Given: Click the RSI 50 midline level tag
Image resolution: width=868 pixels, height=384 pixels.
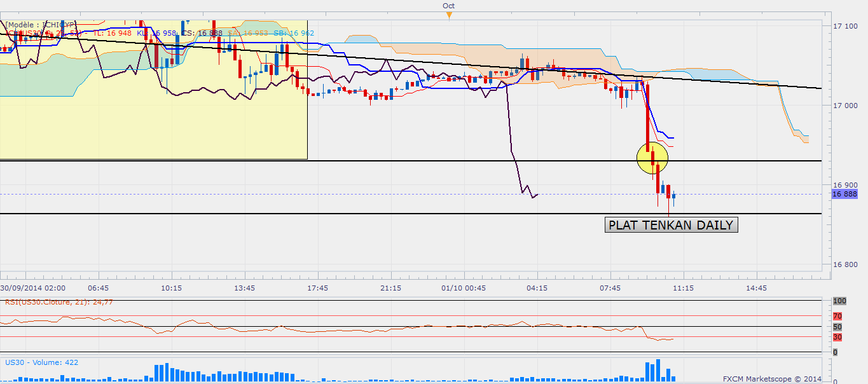Looking at the screenshot, I should click(x=839, y=327).
